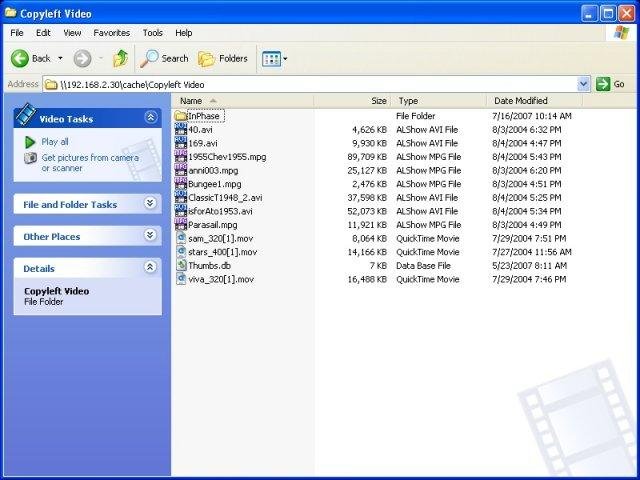Select the anni003.mpg file icon

180,170
